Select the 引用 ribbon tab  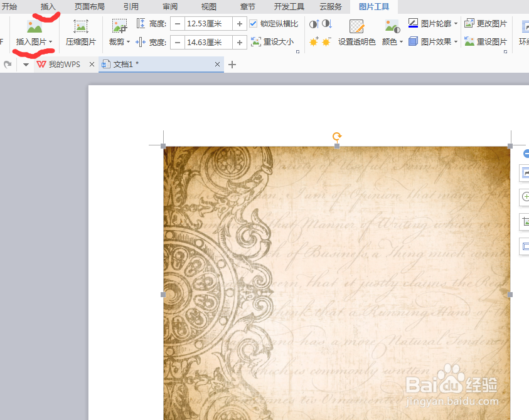coord(131,6)
